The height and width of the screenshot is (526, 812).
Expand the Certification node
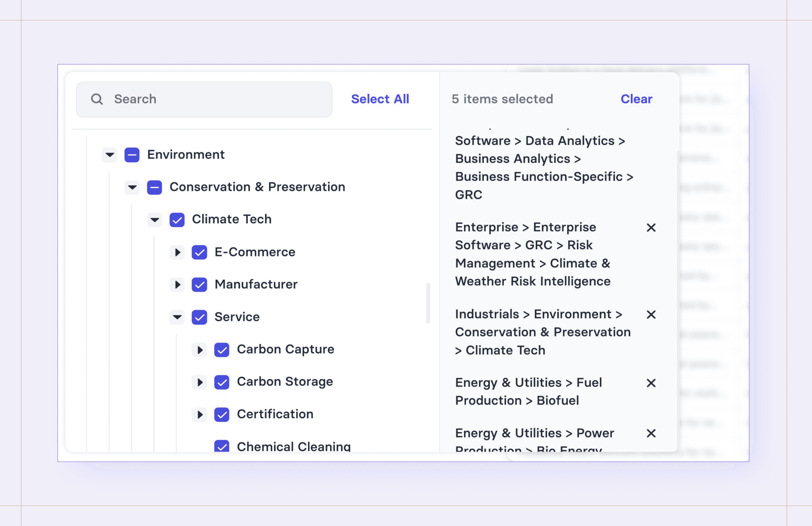click(200, 414)
